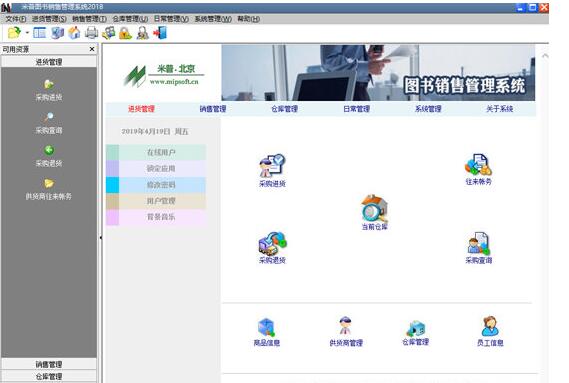Open 供货商往来帐务 in the sidebar
The image size is (569, 383).
pos(49,190)
